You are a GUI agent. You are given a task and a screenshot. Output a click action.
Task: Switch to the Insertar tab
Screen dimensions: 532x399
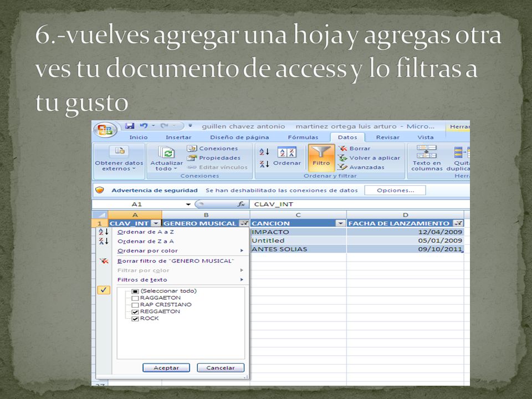click(178, 137)
